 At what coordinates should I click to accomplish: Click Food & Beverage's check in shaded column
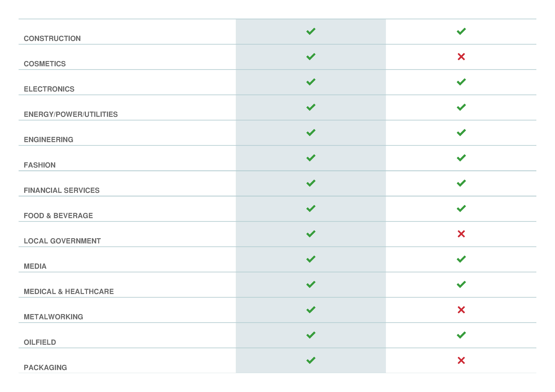[311, 208]
